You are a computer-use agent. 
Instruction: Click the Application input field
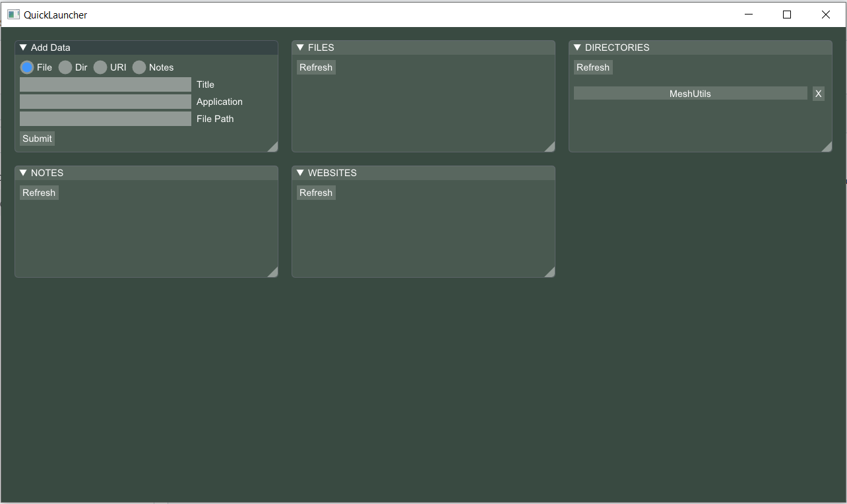(x=105, y=101)
